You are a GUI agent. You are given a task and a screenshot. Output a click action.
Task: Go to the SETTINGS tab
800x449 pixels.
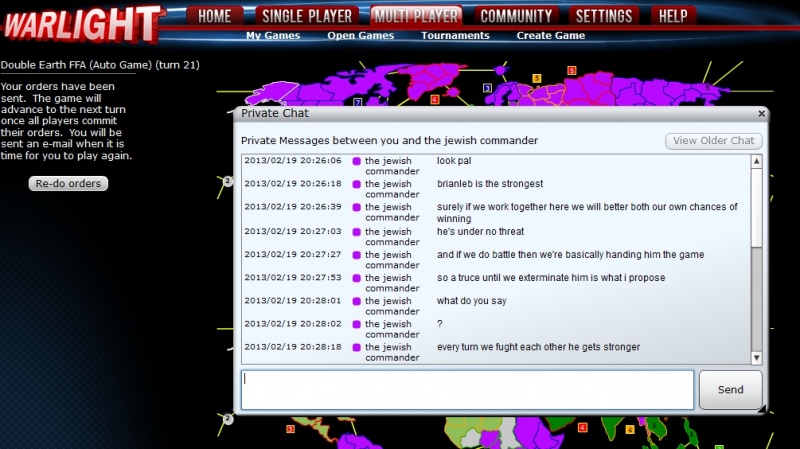(604, 16)
